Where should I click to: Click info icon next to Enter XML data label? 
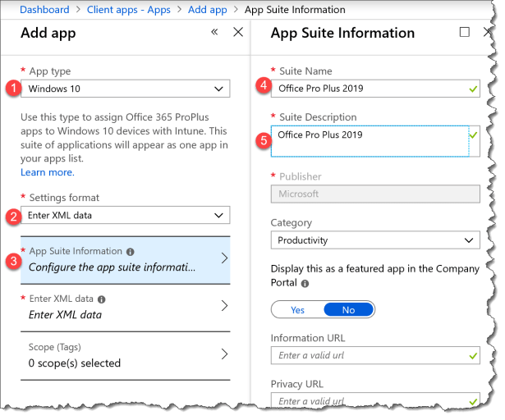102,299
